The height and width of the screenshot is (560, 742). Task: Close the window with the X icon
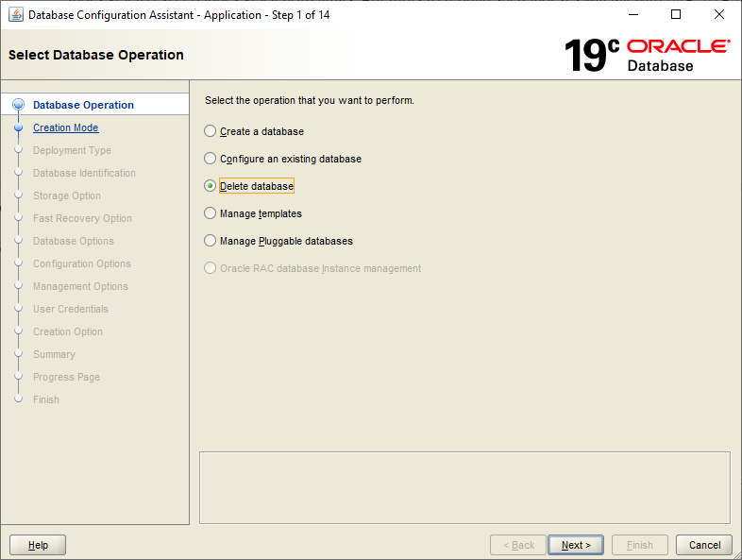pos(718,15)
